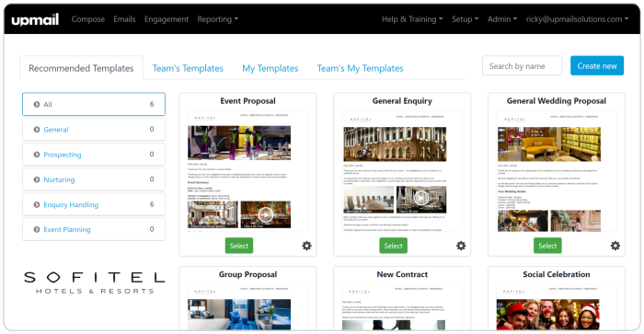This screenshot has width=644, height=334.
Task: Switch to My Templates tab
Action: click(270, 68)
